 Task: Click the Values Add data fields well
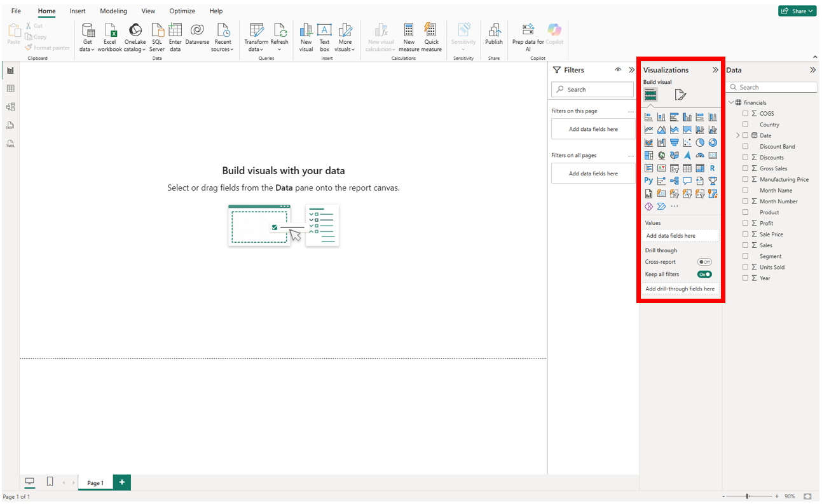(x=680, y=236)
